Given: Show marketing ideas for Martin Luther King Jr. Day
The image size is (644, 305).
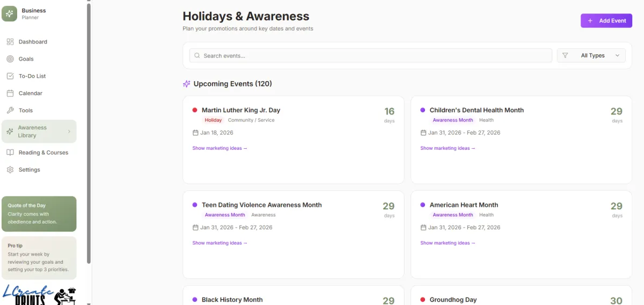Looking at the screenshot, I should pos(219,148).
